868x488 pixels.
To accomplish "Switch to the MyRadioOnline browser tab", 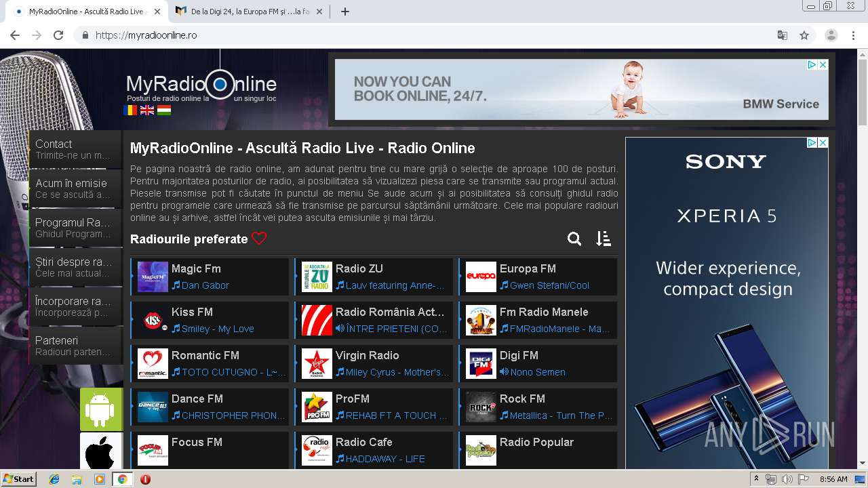I will click(86, 12).
